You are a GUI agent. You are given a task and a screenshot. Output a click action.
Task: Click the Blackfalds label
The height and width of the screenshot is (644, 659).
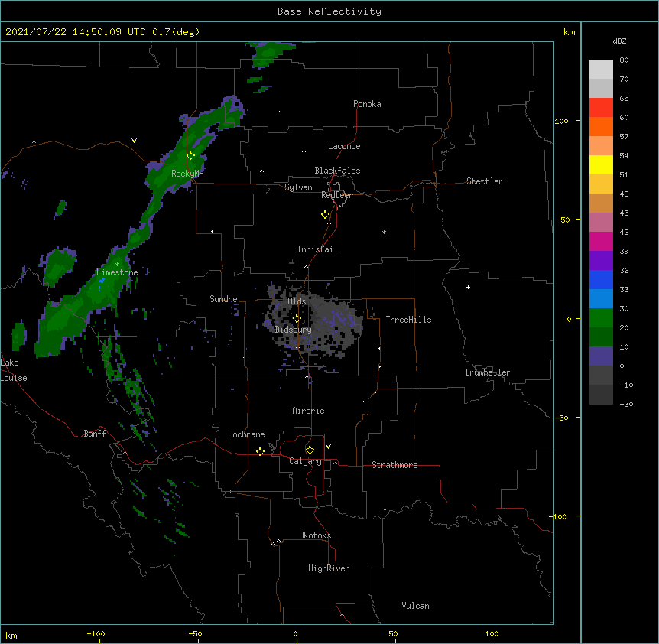(x=337, y=171)
